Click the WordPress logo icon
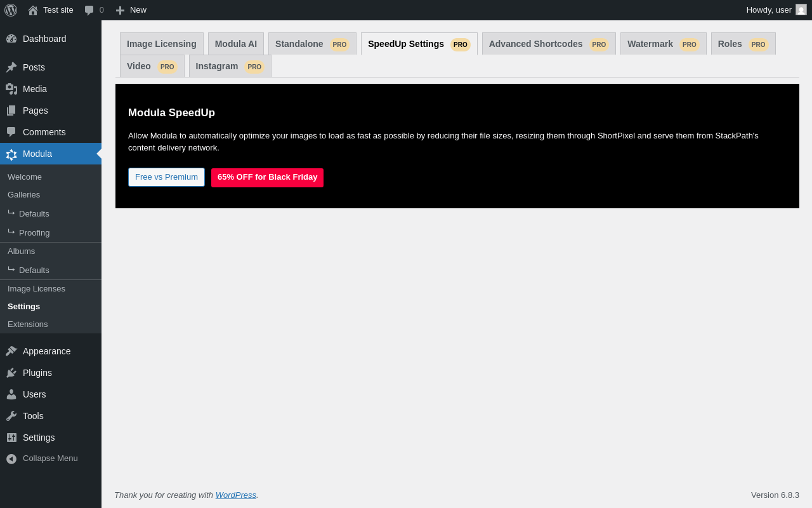 click(x=11, y=10)
